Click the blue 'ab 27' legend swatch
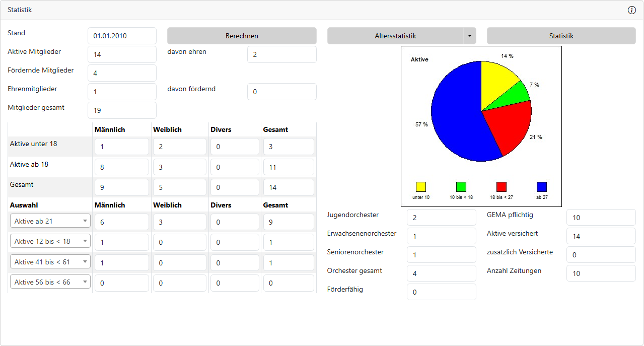 pyautogui.click(x=542, y=187)
